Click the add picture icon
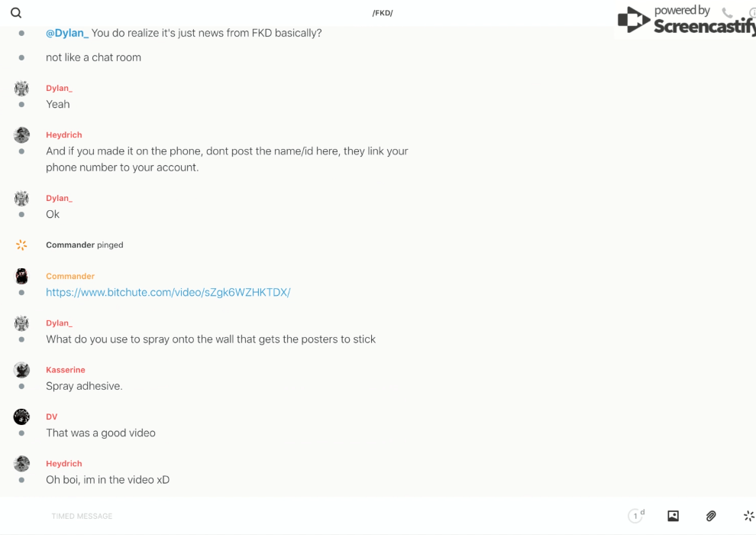The width and height of the screenshot is (756, 535). coord(673,516)
